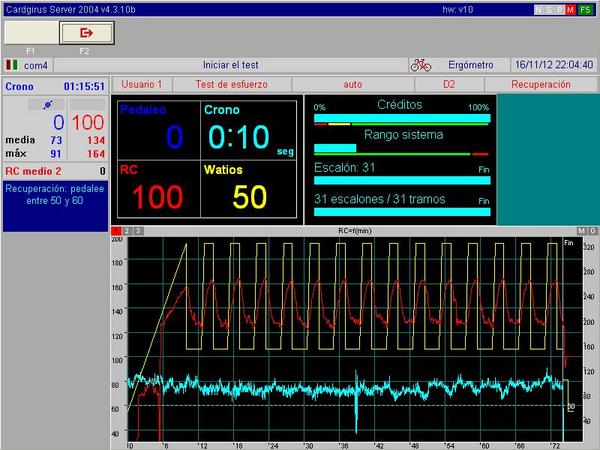
Task: Click the D2 header cell
Action: pos(449,85)
